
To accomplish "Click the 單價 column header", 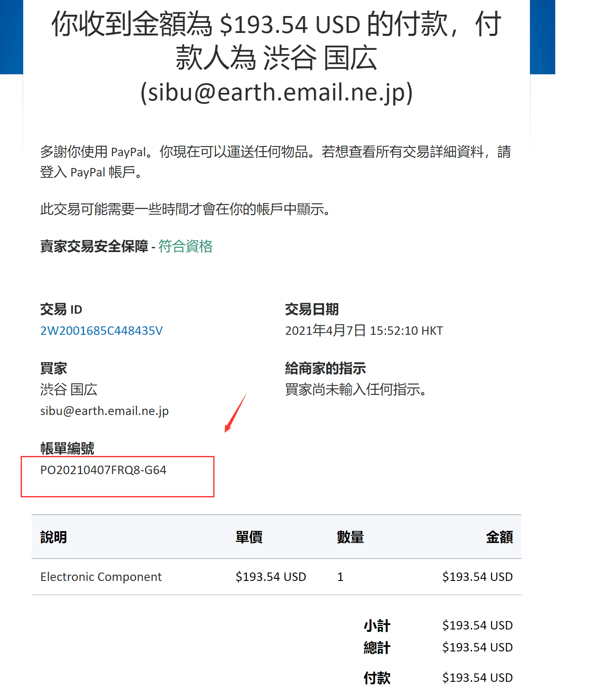I will tap(249, 537).
